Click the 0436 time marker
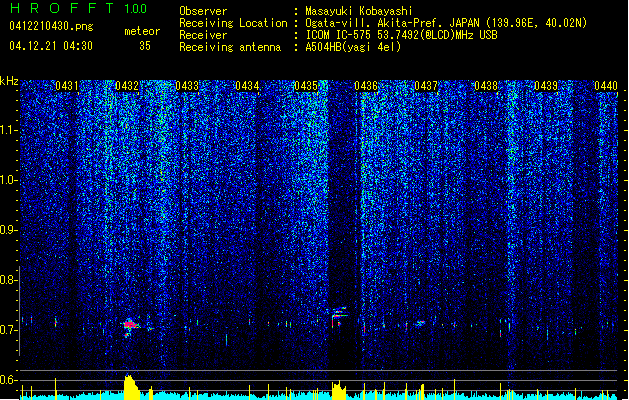Screen dimensions: 629x400 [366, 86]
